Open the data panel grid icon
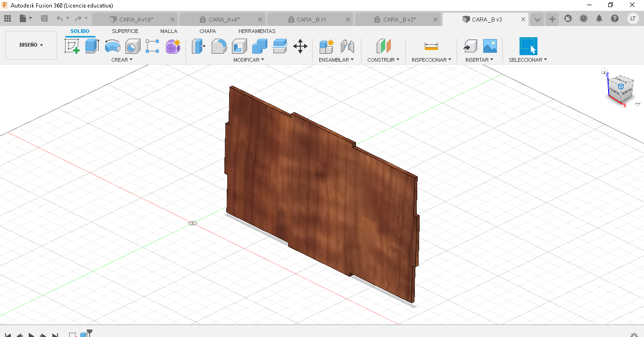 tap(8, 19)
